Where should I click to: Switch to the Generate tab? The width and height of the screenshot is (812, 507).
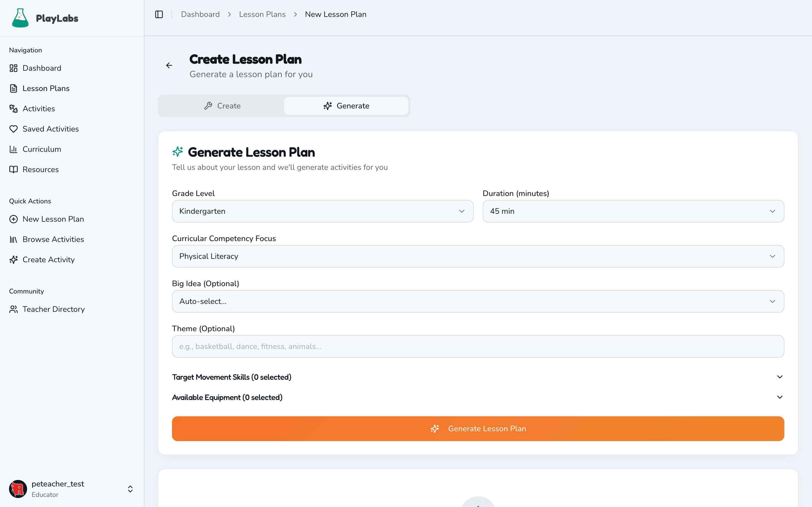tap(347, 106)
